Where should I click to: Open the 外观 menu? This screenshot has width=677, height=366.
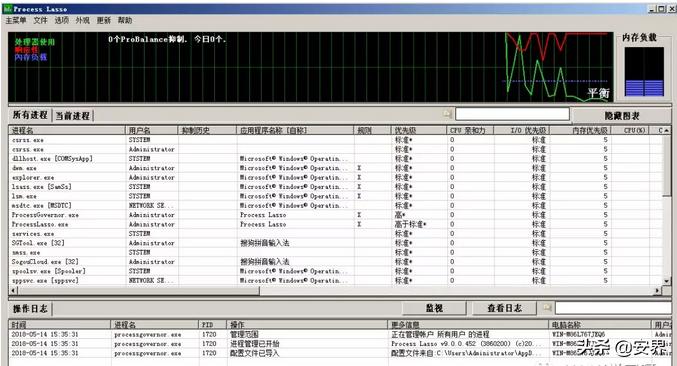pyautogui.click(x=82, y=20)
